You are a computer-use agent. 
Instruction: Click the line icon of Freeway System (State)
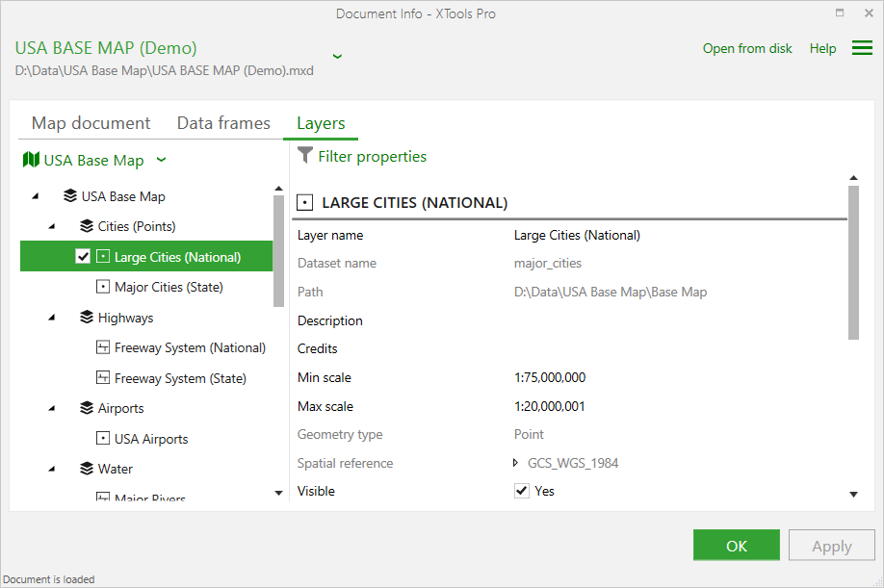pyautogui.click(x=103, y=378)
